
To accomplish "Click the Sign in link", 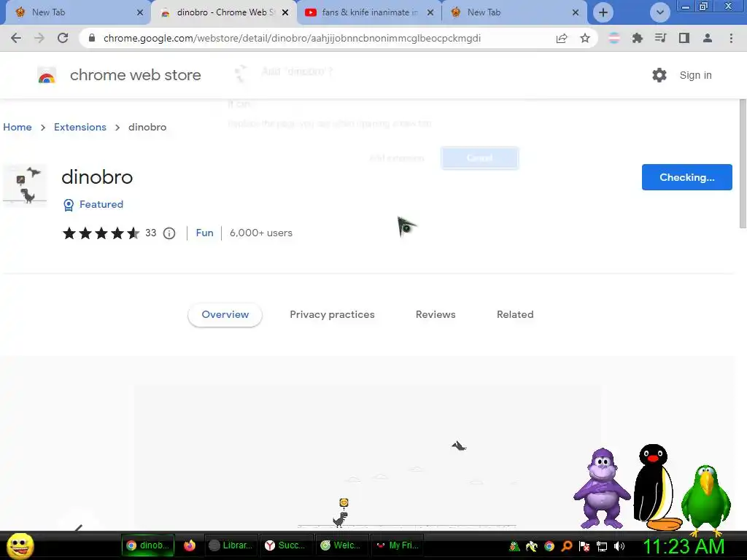I will coord(695,75).
